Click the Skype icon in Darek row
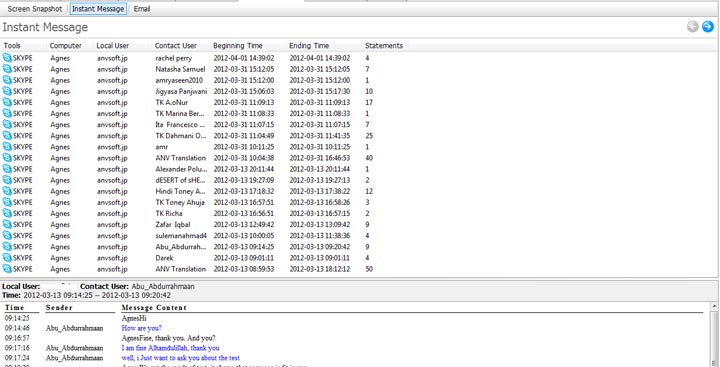720x367 pixels. coord(7,258)
